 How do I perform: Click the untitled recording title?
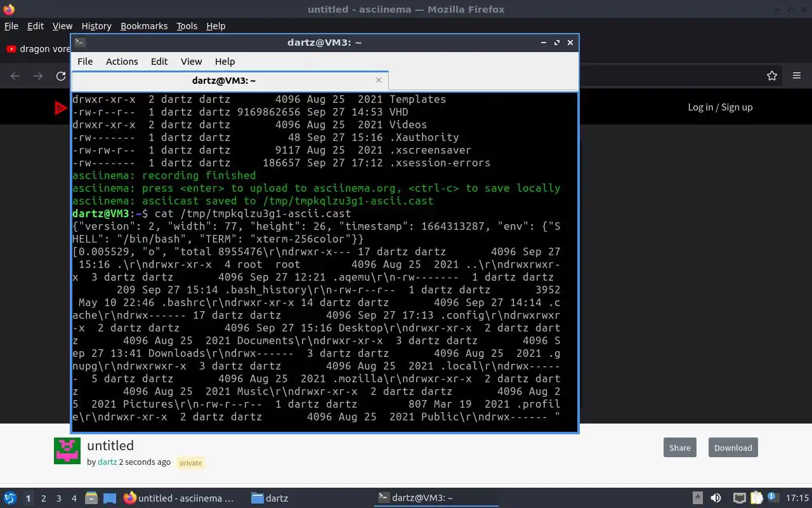pyautogui.click(x=110, y=445)
